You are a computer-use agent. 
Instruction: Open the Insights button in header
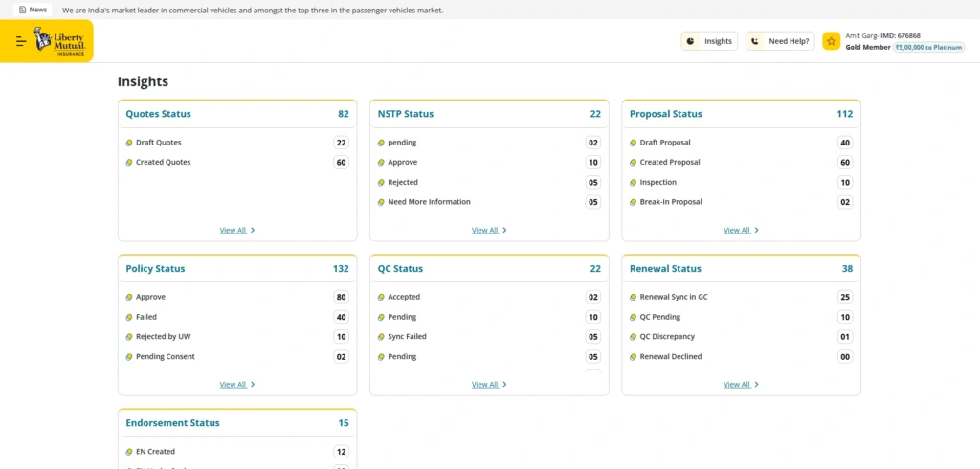pyautogui.click(x=709, y=41)
